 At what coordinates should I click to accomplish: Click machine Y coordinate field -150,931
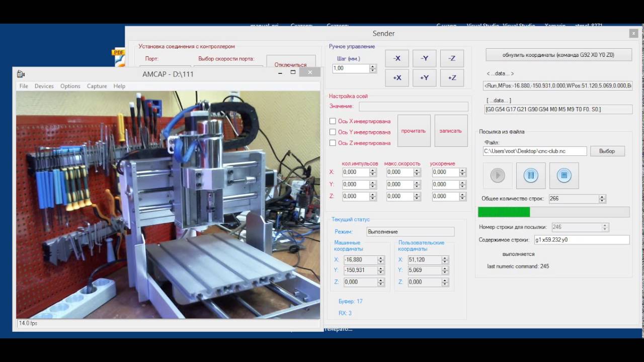(x=364, y=270)
